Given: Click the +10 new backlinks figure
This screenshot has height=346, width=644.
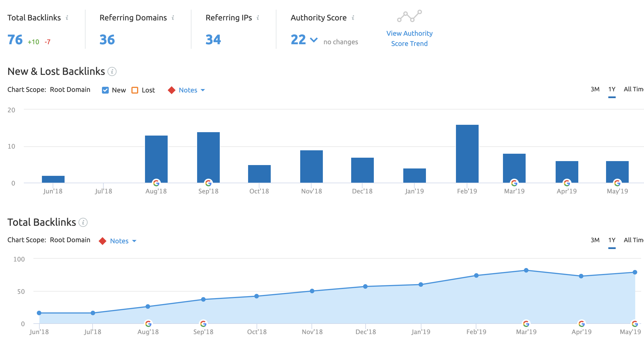Looking at the screenshot, I should 33,42.
